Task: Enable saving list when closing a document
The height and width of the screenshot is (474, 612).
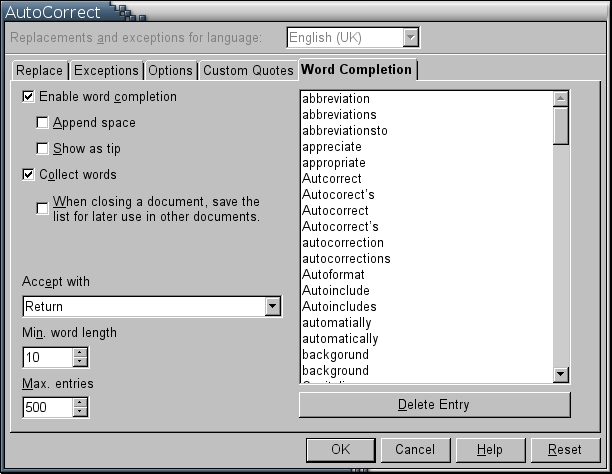Action: pyautogui.click(x=42, y=208)
